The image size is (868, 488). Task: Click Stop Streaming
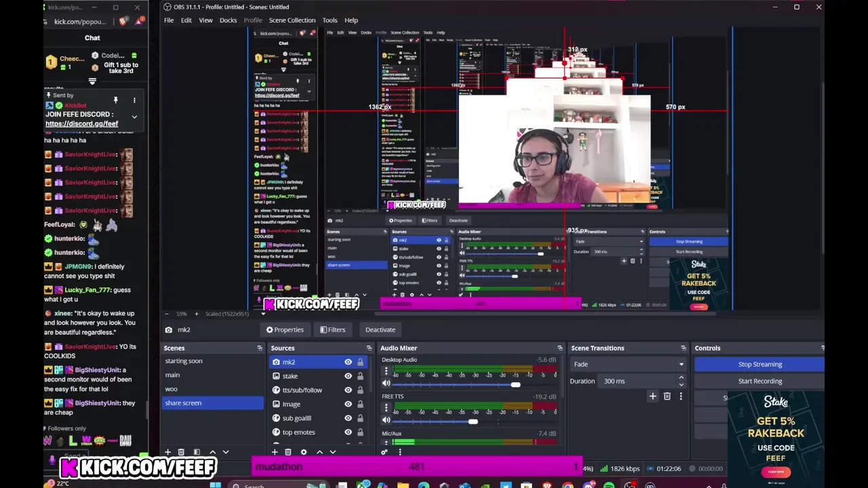[x=759, y=365]
